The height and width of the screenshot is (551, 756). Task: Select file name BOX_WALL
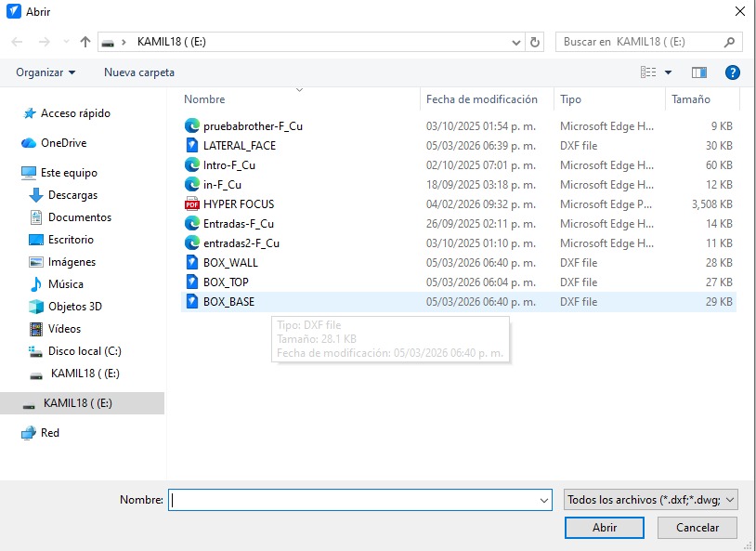coord(230,262)
